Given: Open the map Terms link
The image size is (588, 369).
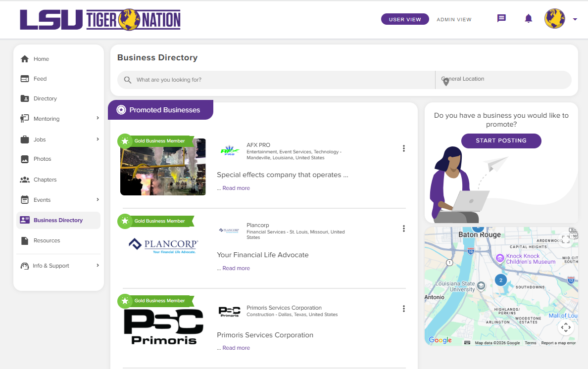Looking at the screenshot, I should pyautogui.click(x=530, y=343).
